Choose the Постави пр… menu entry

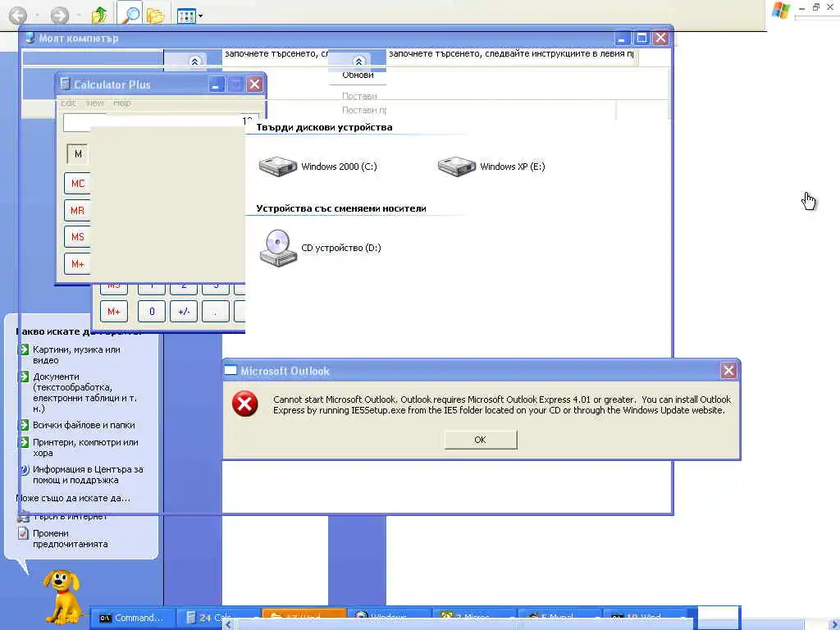363,110
